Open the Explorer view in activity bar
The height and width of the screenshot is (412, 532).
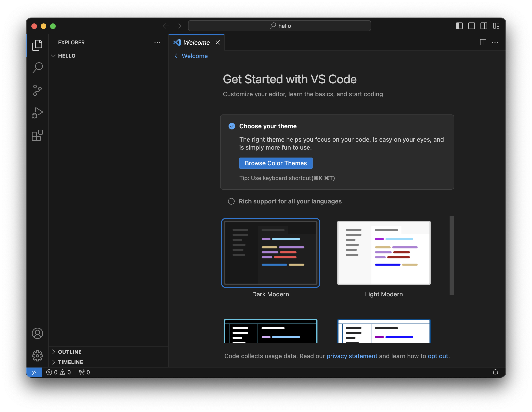tap(37, 45)
